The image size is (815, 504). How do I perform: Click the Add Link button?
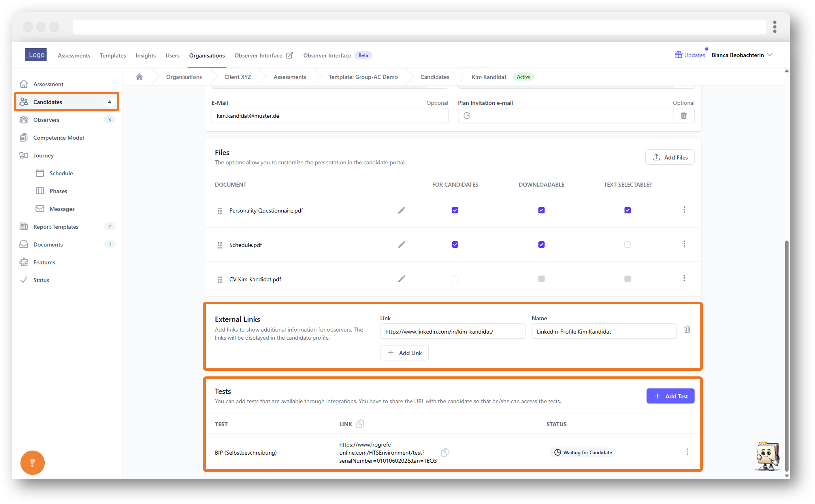pyautogui.click(x=404, y=353)
